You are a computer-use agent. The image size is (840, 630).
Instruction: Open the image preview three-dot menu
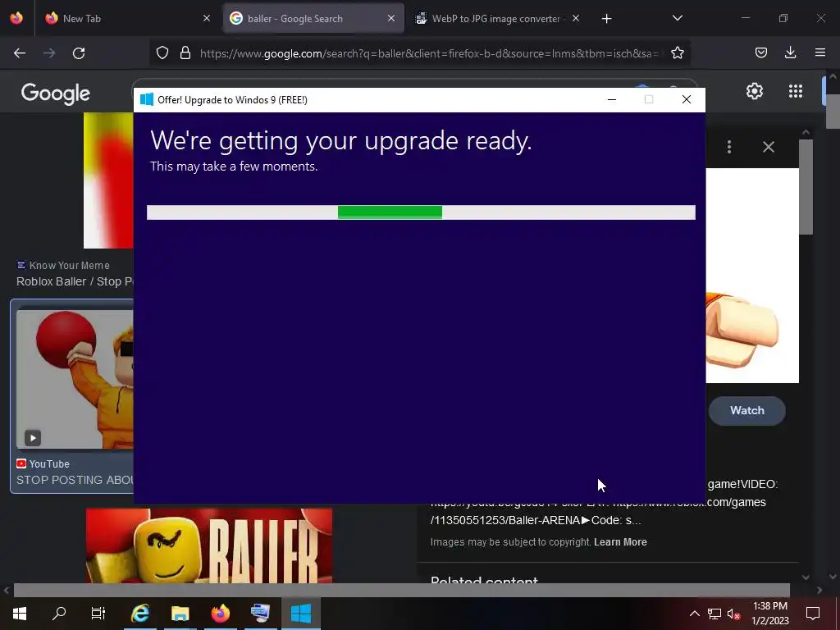pos(728,147)
